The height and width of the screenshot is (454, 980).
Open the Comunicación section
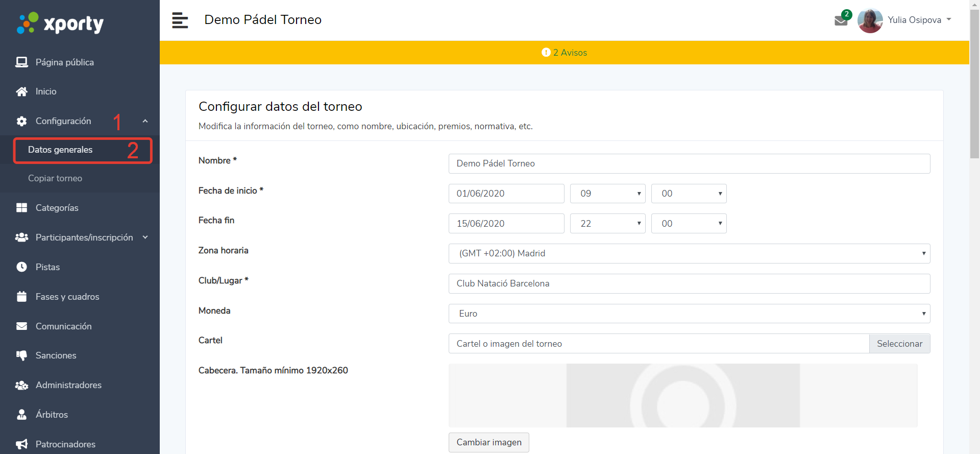pyautogui.click(x=64, y=326)
